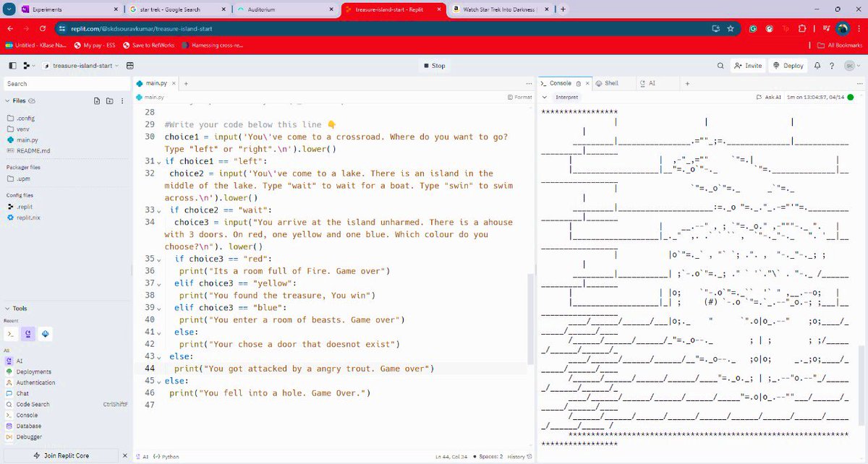This screenshot has width=868, height=464.
Task: Open editor pane three-dot menu
Action: click(x=527, y=84)
